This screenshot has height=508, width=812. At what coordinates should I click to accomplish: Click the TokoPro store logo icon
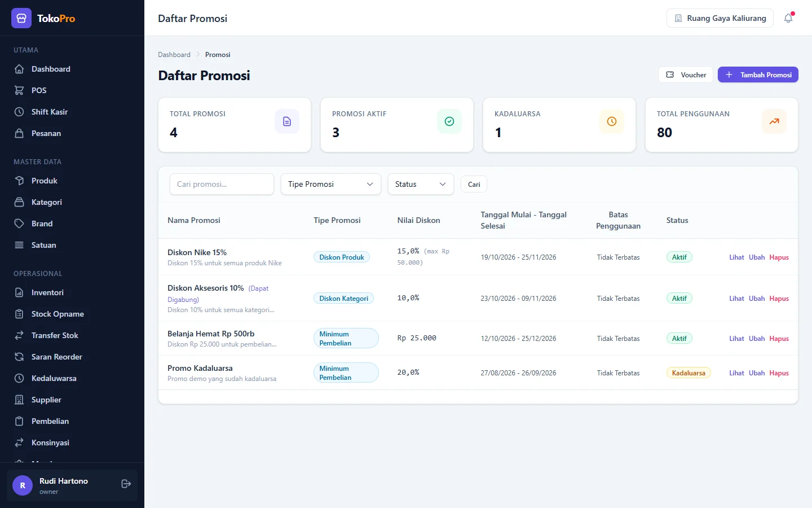tap(21, 18)
